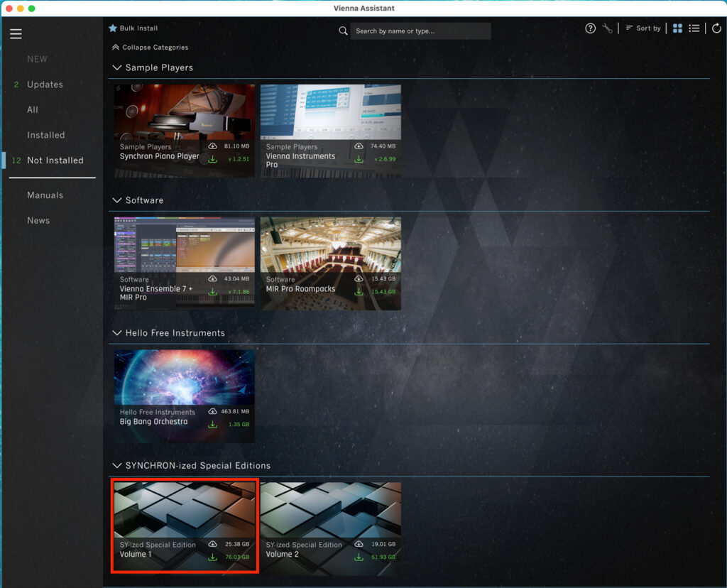
Task: Open the NEW sidebar section
Action: pos(37,60)
